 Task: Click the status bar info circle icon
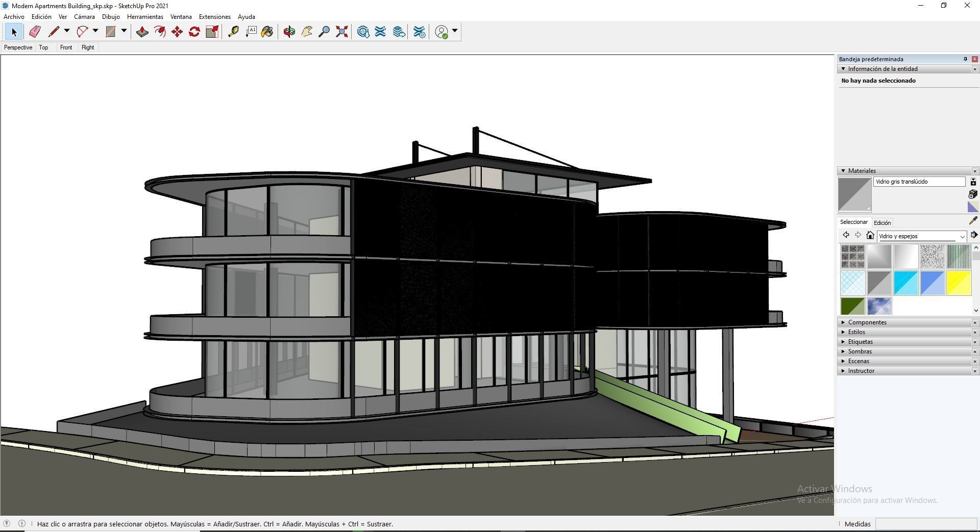point(22,523)
